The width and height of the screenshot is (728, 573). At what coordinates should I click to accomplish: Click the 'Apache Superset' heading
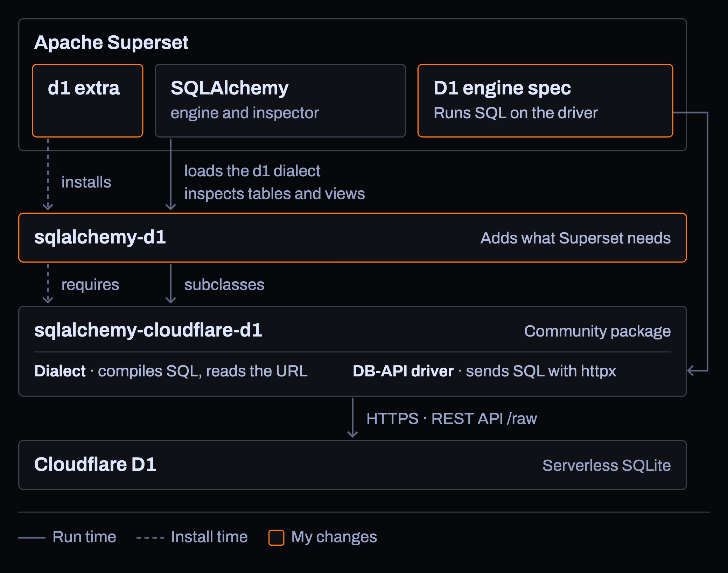[111, 43]
